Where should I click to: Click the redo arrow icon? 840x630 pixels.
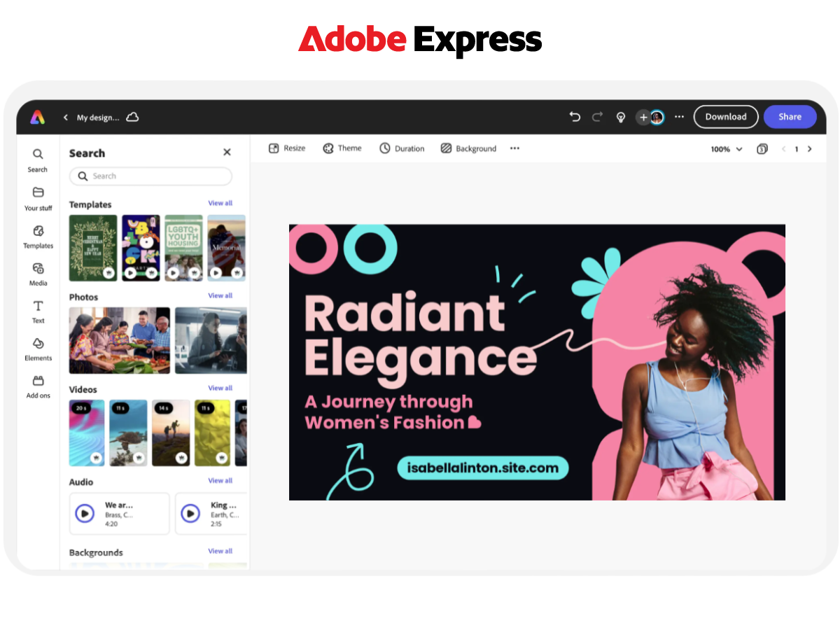[x=597, y=117]
